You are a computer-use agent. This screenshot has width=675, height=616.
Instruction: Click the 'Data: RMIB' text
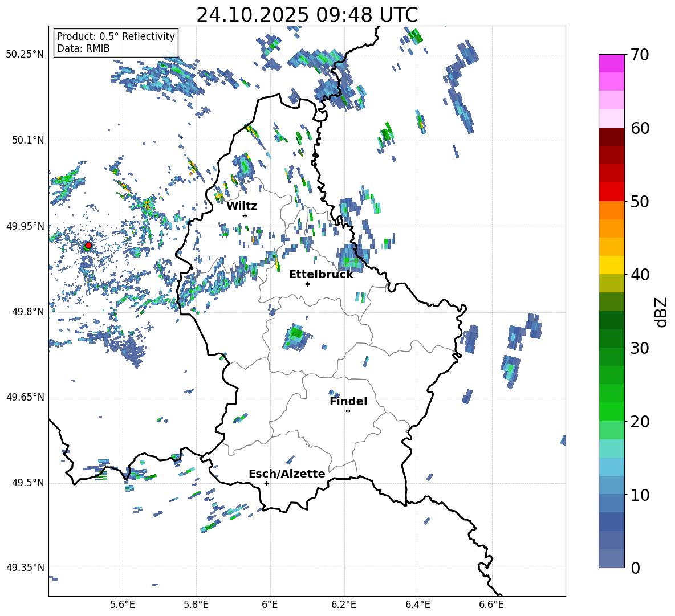83,48
